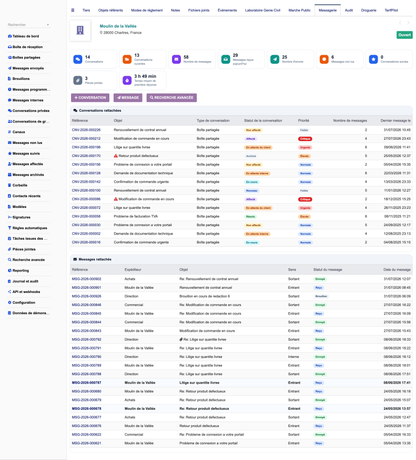Click the teal Messages reçus aujourd'hui card icon
This screenshot has width=416, height=460.
click(x=226, y=59)
